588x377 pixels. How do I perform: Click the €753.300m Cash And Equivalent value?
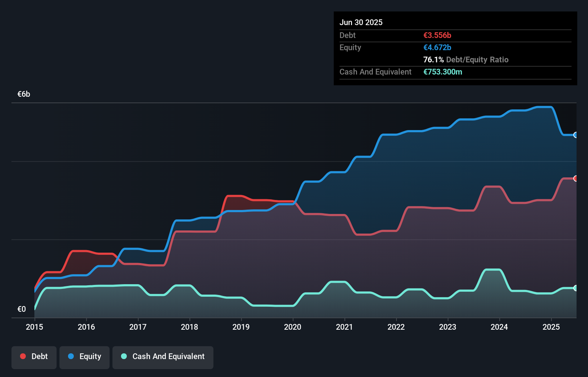(x=443, y=72)
